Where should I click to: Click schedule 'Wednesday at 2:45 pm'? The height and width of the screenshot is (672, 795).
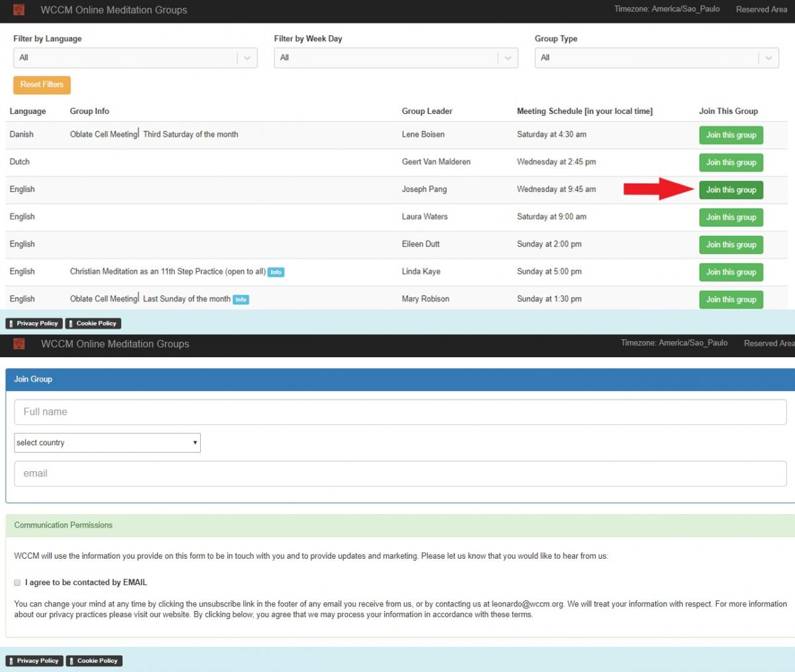556,162
